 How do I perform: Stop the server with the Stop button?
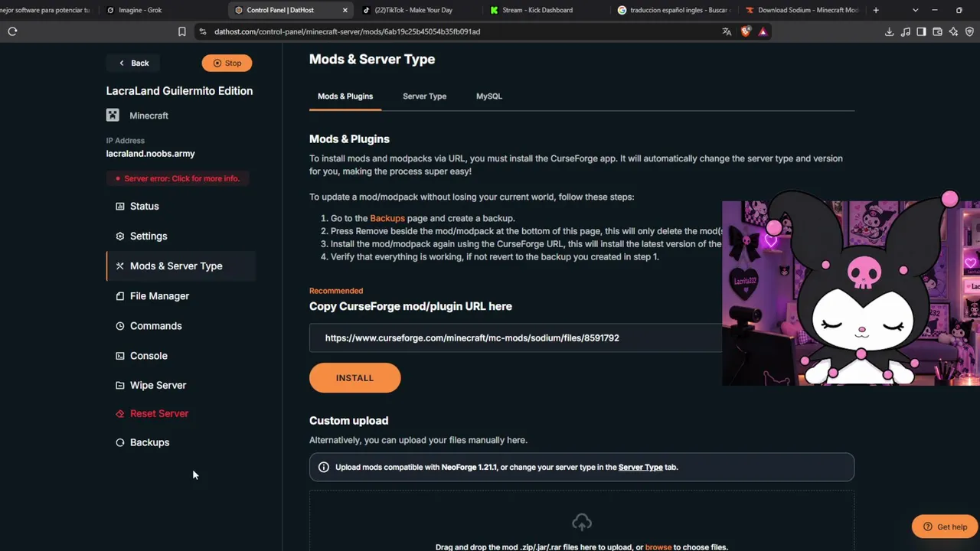tap(227, 63)
